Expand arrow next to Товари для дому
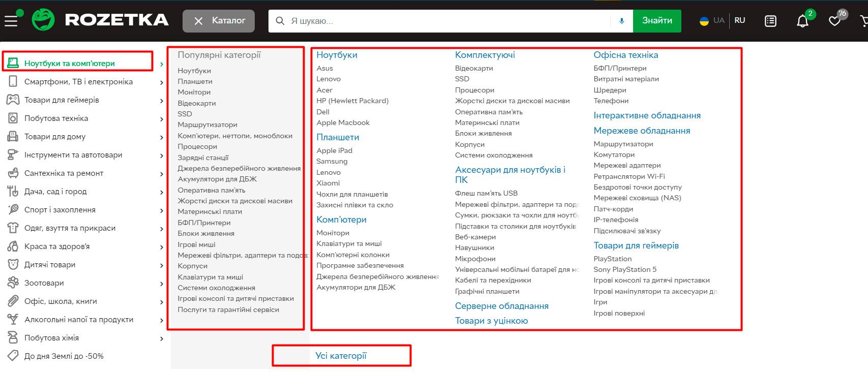The height and width of the screenshot is (372, 868). coord(162,138)
